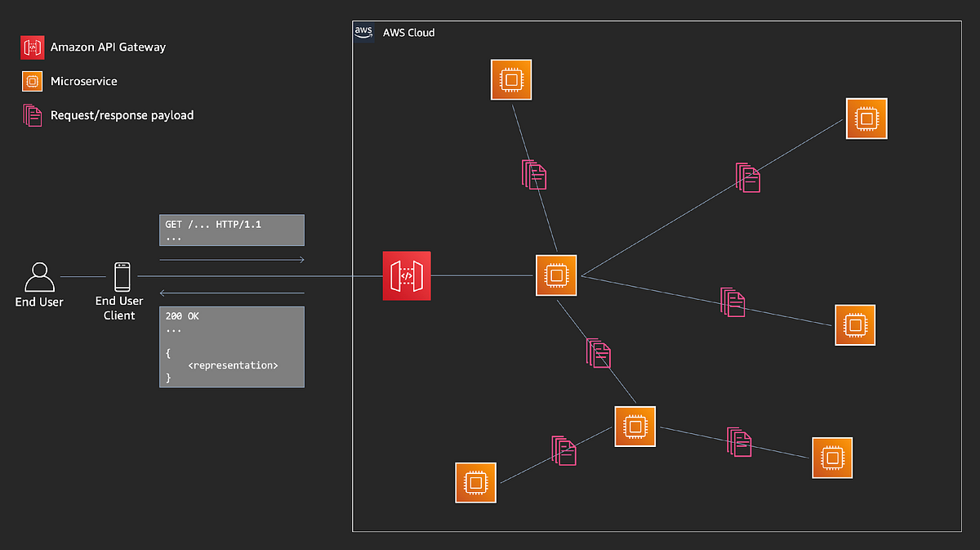The height and width of the screenshot is (550, 980).
Task: Click the Amazon API Gateway legend icon
Action: 32,47
